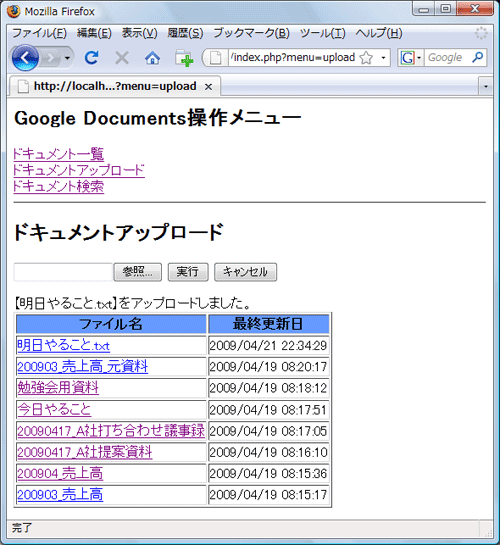
Task: Minimize the Firefox window
Action: tap(424, 8)
